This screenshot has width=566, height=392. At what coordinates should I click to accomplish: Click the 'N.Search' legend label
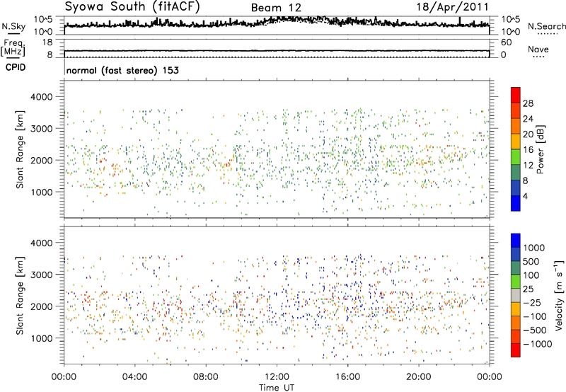[546, 26]
